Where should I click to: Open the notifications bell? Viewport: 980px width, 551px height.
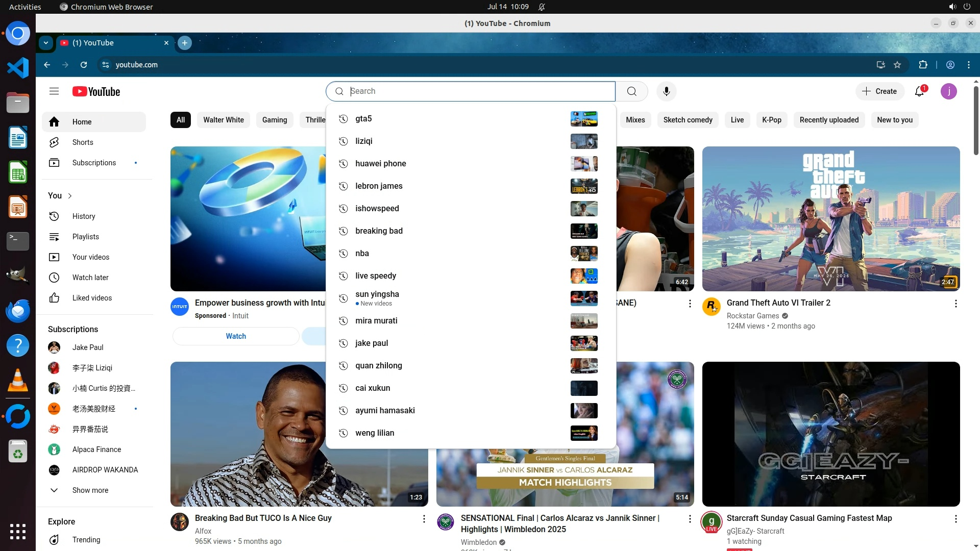919,91
